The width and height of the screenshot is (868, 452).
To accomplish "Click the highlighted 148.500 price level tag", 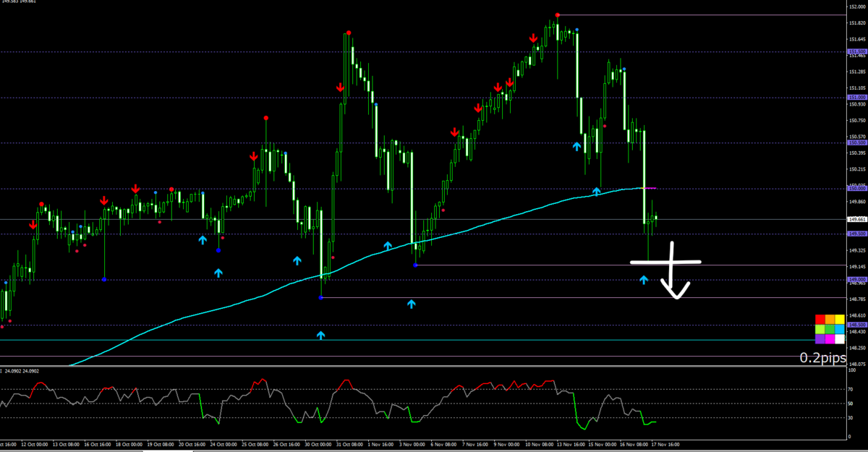I will pos(857,325).
